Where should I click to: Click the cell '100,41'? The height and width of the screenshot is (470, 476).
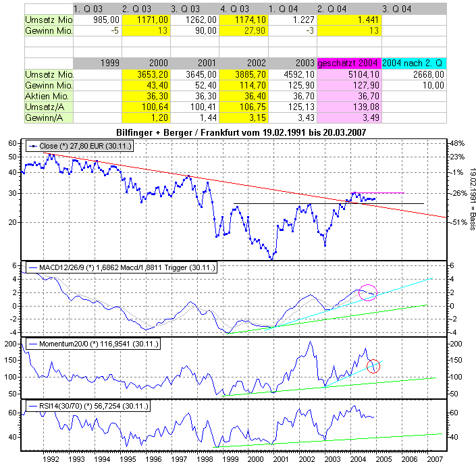click(194, 107)
